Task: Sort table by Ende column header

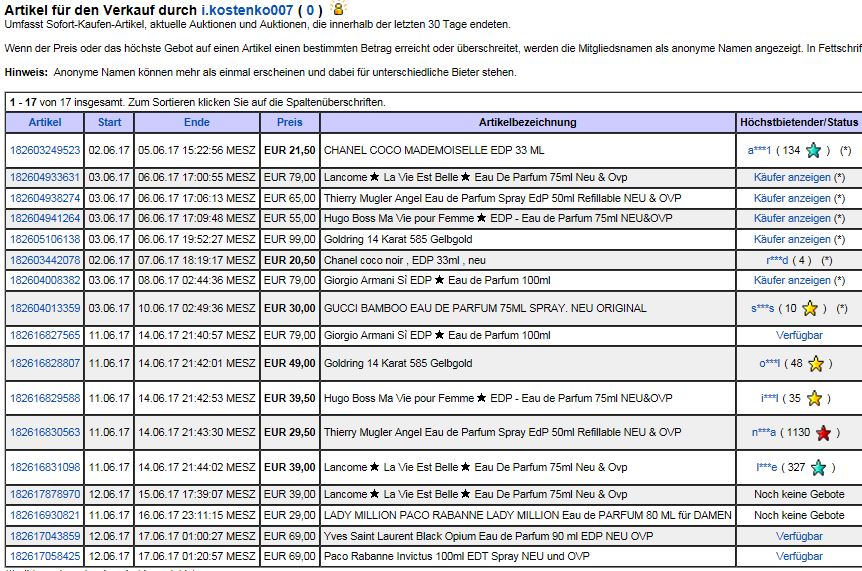Action: 197,122
